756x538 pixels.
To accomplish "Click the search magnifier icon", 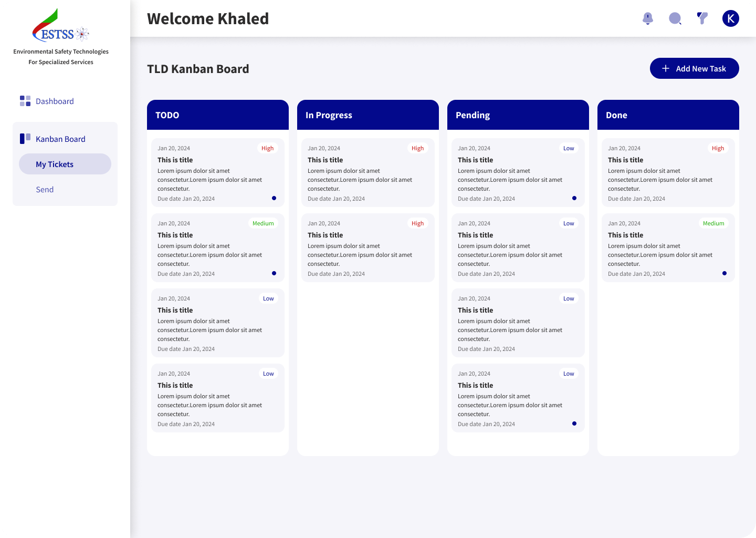I will 675,18.
